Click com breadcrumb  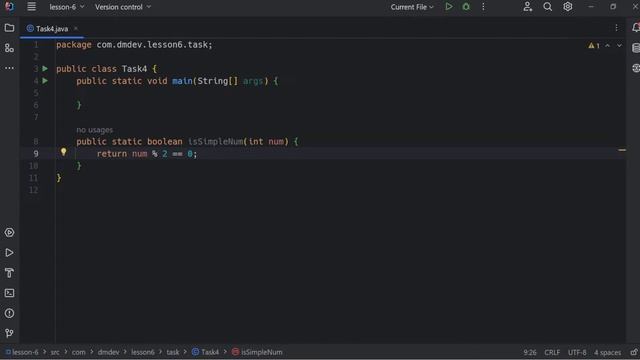tap(78, 352)
